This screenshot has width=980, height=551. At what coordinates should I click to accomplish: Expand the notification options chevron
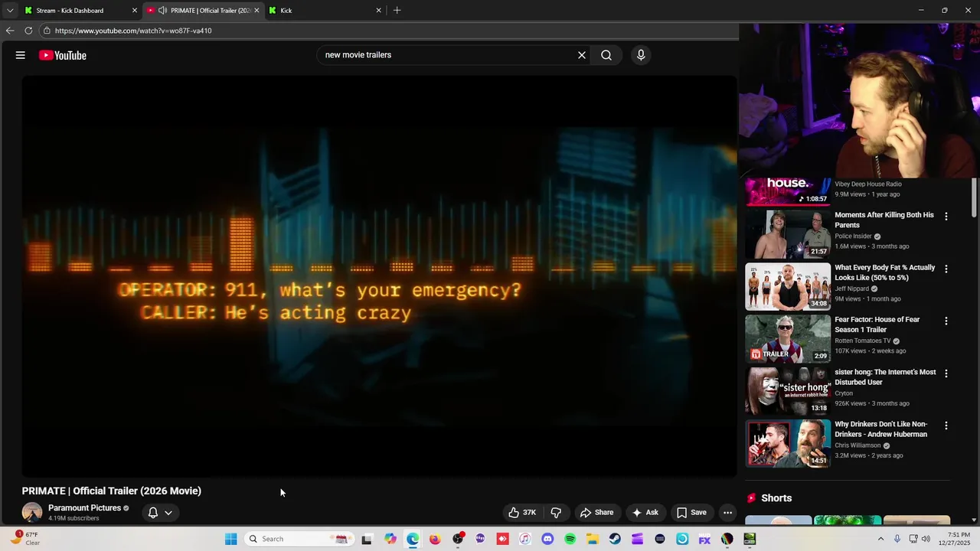[168, 513]
